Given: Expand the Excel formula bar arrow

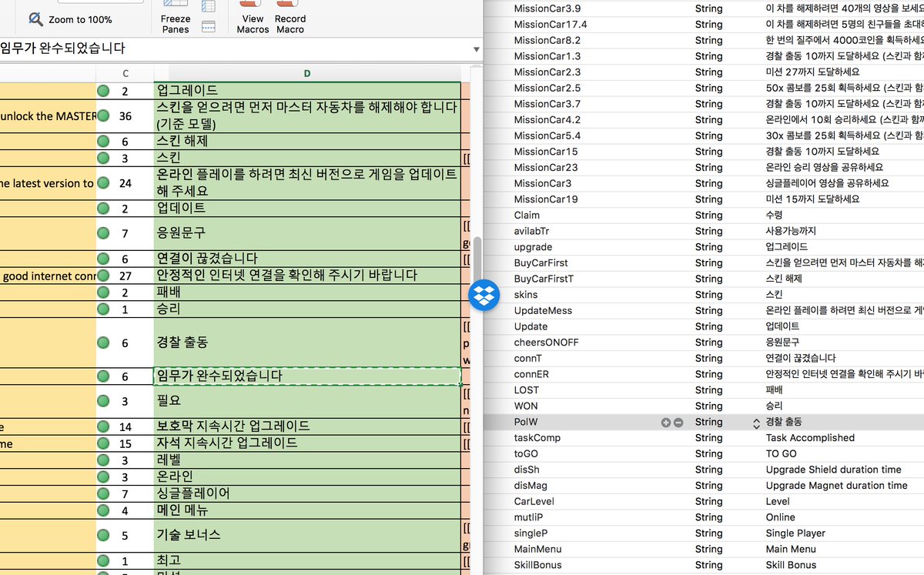Looking at the screenshot, I should click(475, 49).
